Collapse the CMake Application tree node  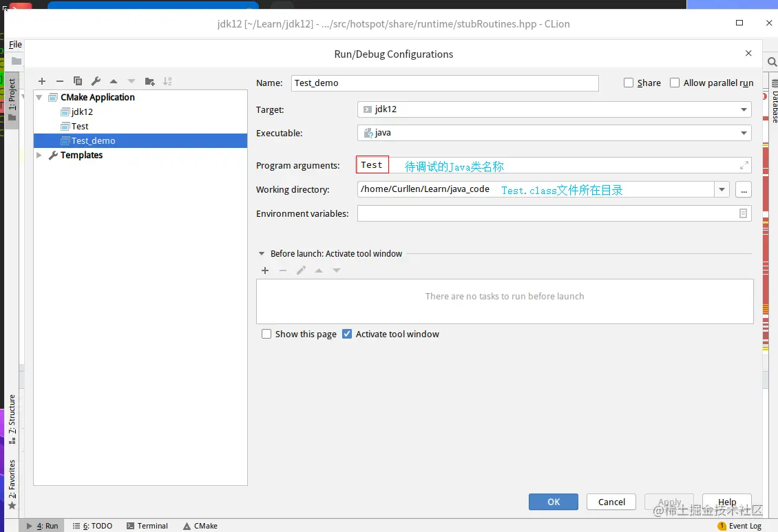tap(39, 98)
